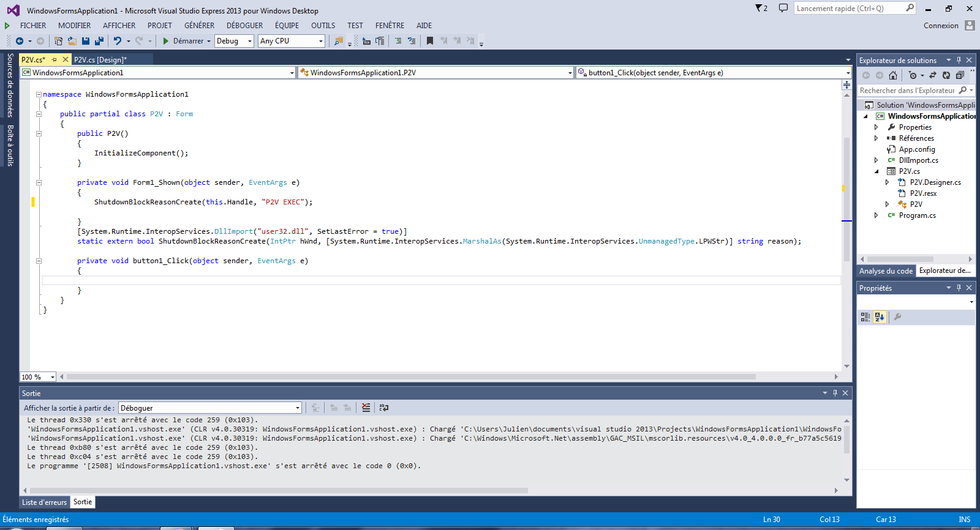Open the feedback speech bubble icon
Screen dimensions: 980x530
(x=783, y=8)
